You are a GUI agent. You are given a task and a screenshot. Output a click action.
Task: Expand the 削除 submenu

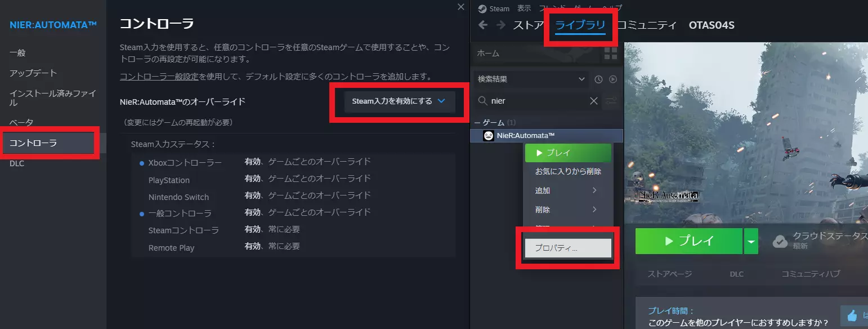click(568, 210)
